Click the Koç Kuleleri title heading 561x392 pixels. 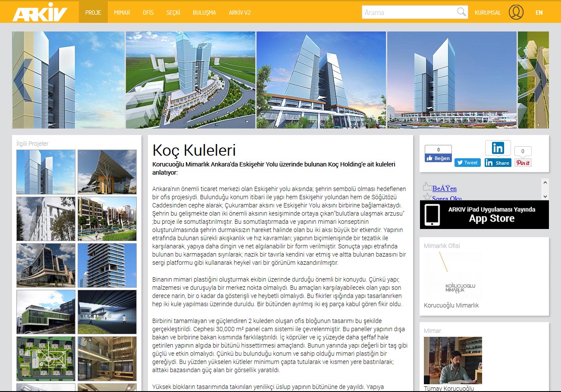194,150
